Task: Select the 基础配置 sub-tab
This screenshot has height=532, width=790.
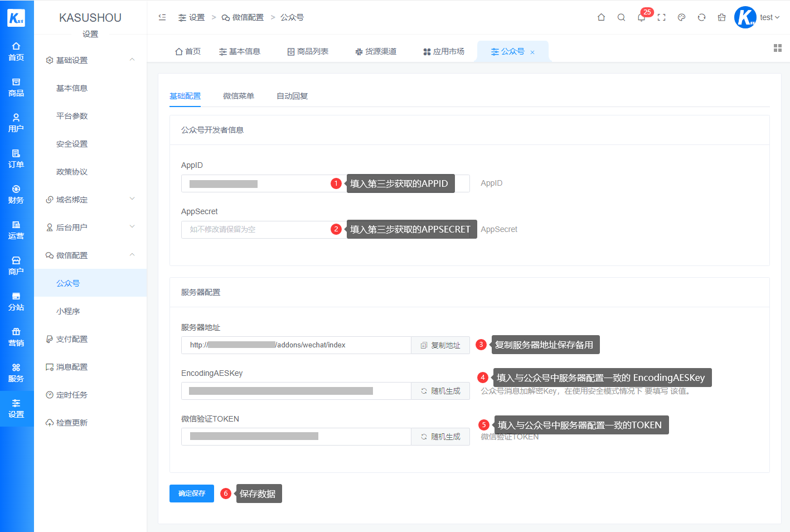Action: pyautogui.click(x=185, y=96)
